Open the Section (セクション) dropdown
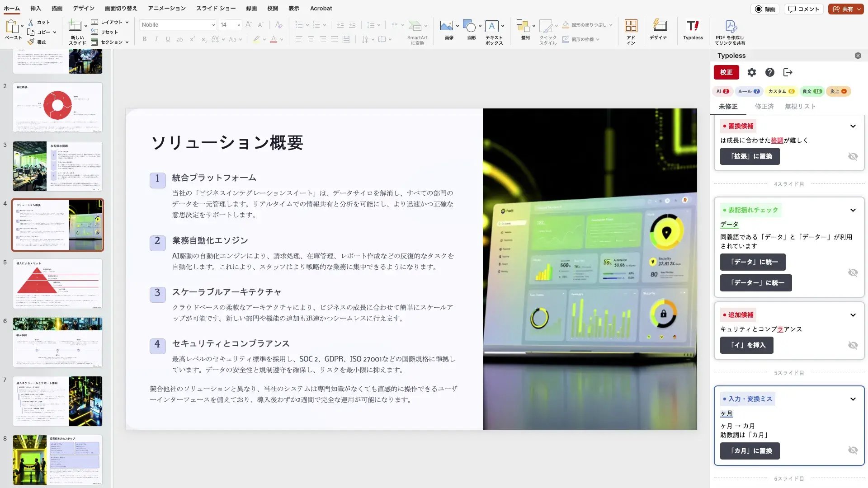The height and width of the screenshot is (488, 868). pyautogui.click(x=110, y=42)
